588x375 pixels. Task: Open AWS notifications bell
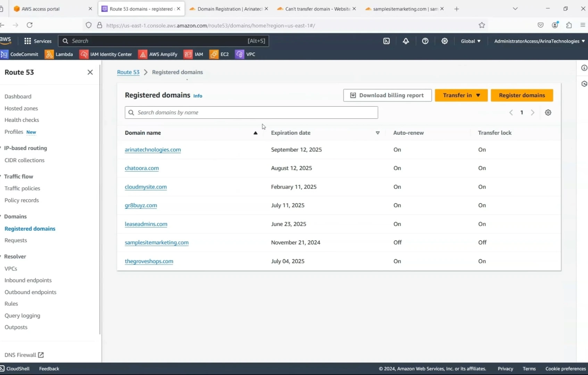tap(406, 41)
